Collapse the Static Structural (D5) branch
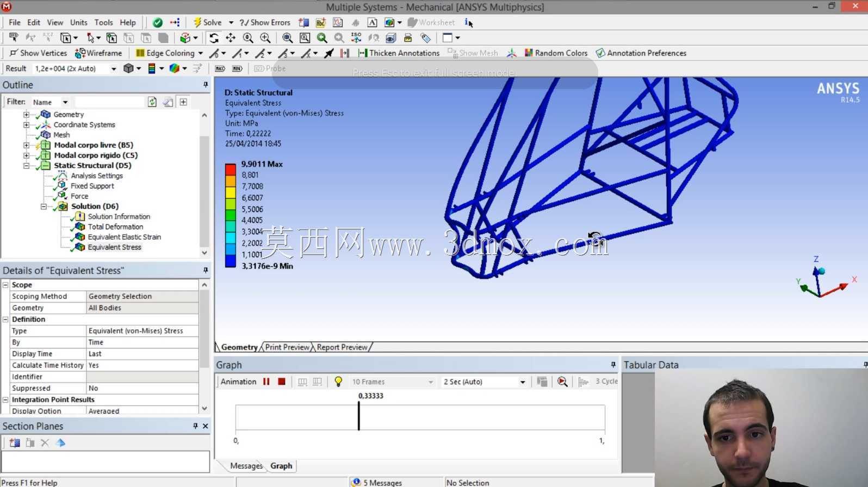The height and width of the screenshot is (487, 868). [x=26, y=165]
